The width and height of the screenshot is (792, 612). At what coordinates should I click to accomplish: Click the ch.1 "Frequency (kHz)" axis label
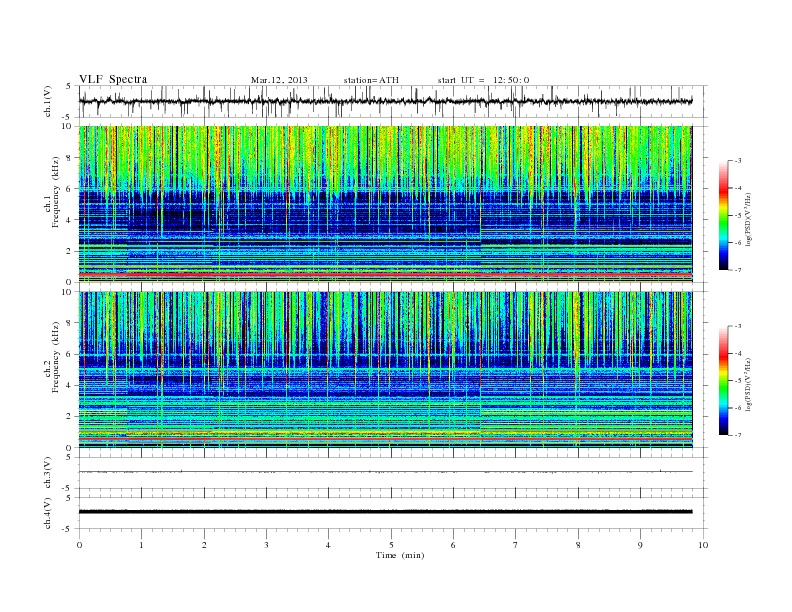pos(55,192)
